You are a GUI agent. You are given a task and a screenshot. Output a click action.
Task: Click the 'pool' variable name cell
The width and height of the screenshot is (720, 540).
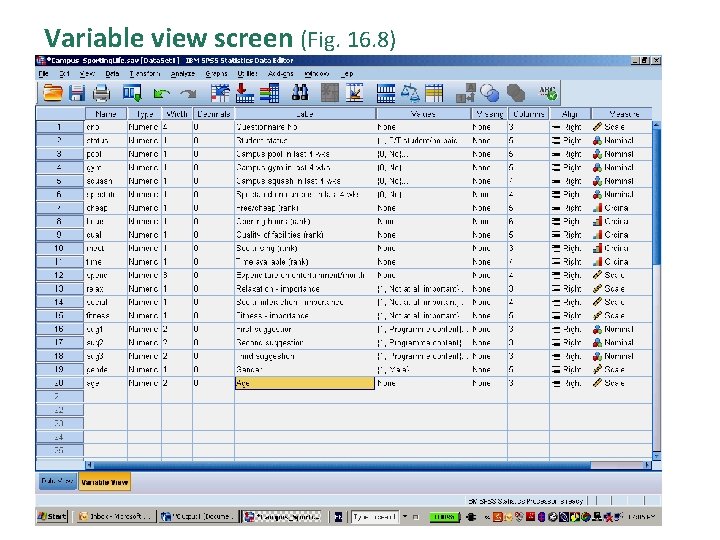click(x=106, y=154)
